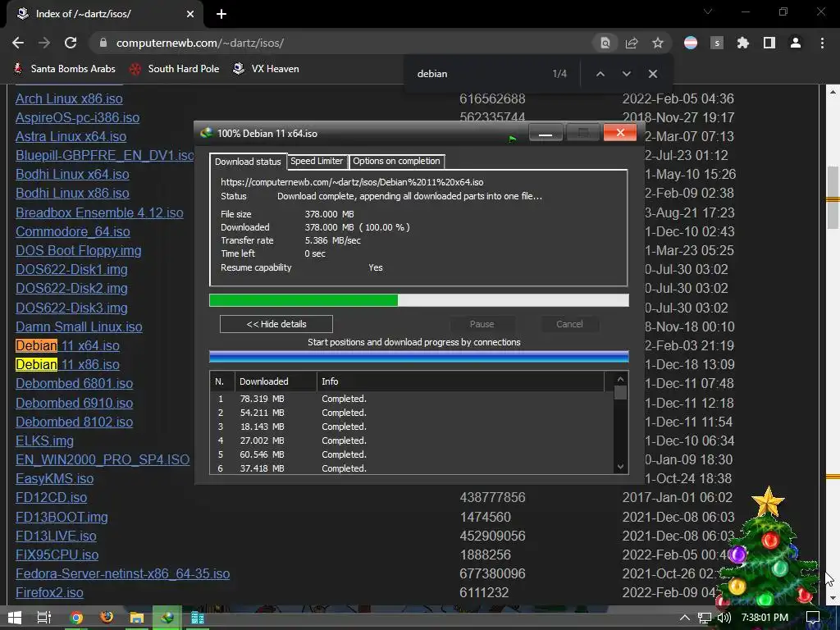The width and height of the screenshot is (840, 630).
Task: Select connection row with 18.143 MB
Action: coord(412,427)
